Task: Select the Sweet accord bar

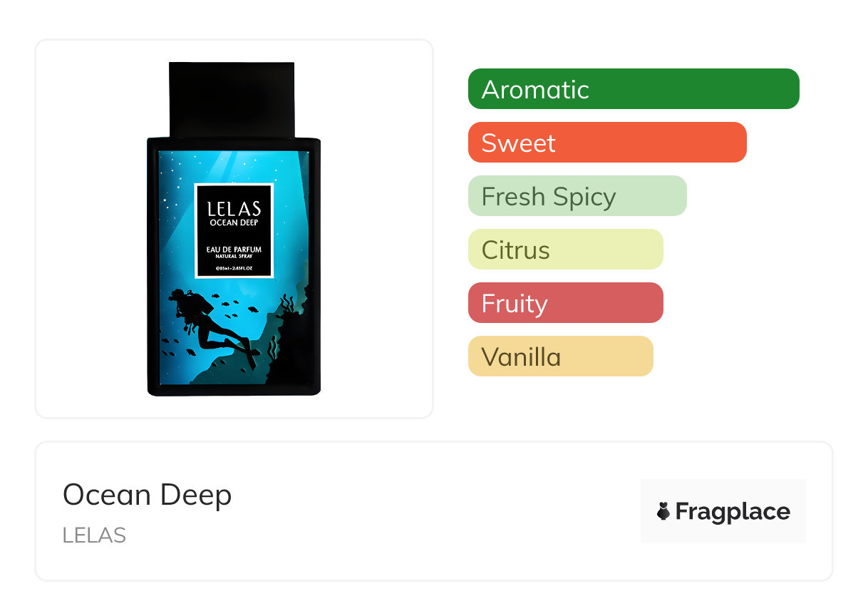Action: (x=607, y=143)
